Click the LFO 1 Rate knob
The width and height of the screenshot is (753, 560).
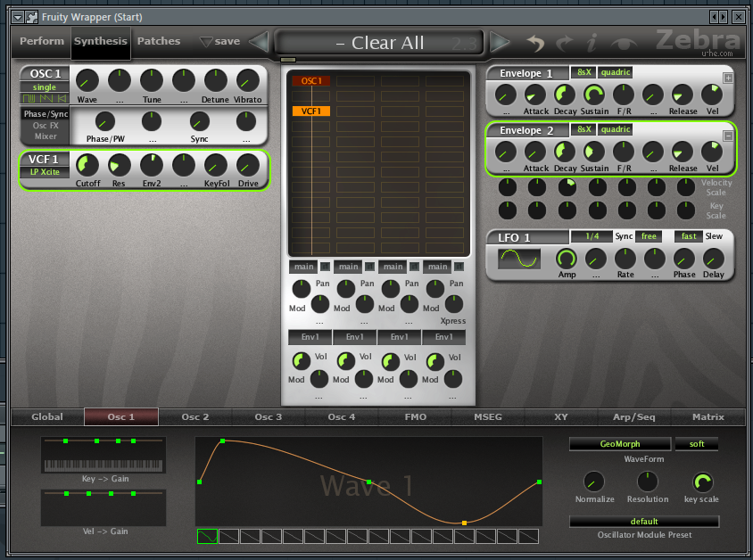[x=625, y=259]
